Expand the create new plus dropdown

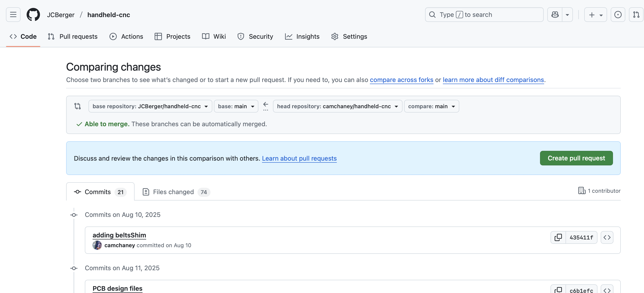[595, 15]
